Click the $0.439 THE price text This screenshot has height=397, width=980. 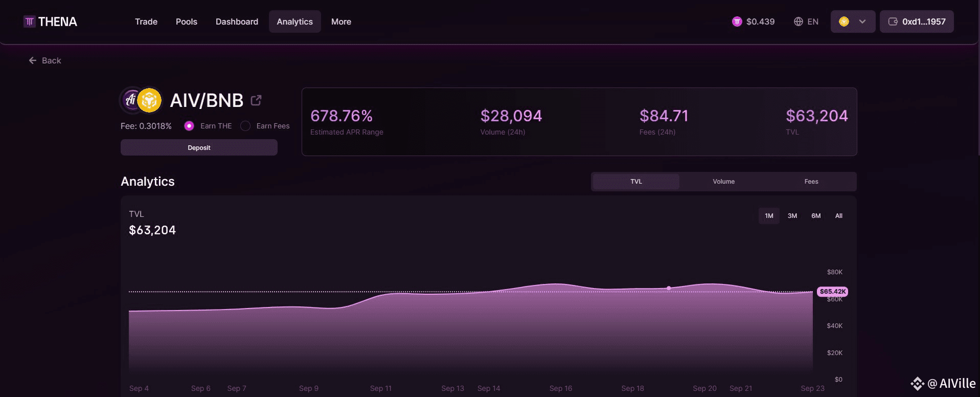point(760,21)
